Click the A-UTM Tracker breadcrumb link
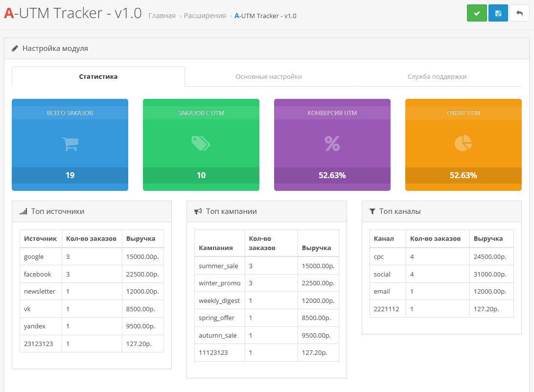The height and width of the screenshot is (392, 534). 266,16
